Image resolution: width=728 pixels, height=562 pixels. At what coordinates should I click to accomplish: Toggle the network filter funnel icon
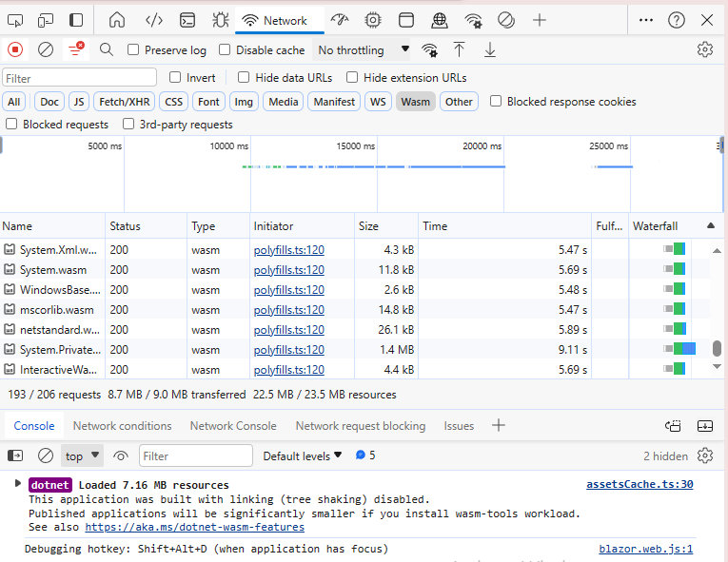click(x=76, y=49)
